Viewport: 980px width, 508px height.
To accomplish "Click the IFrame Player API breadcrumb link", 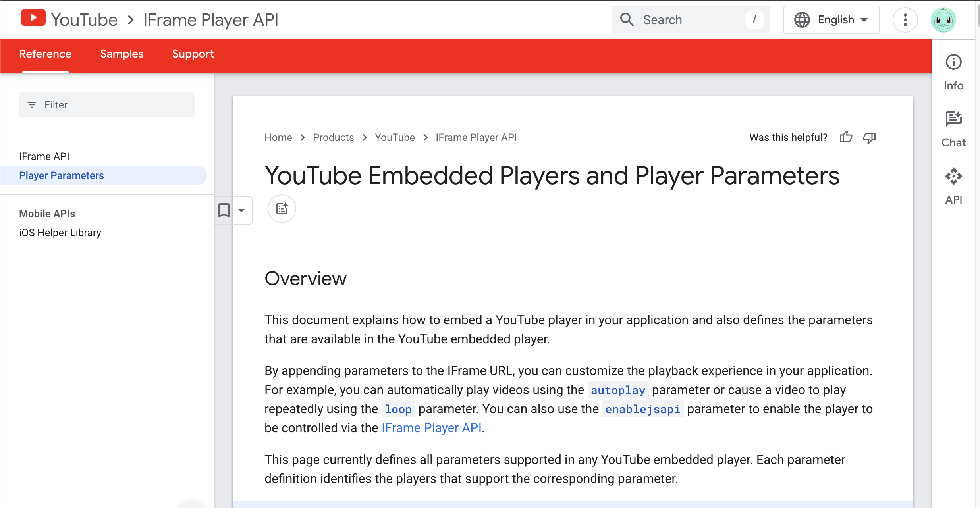I will coord(476,137).
